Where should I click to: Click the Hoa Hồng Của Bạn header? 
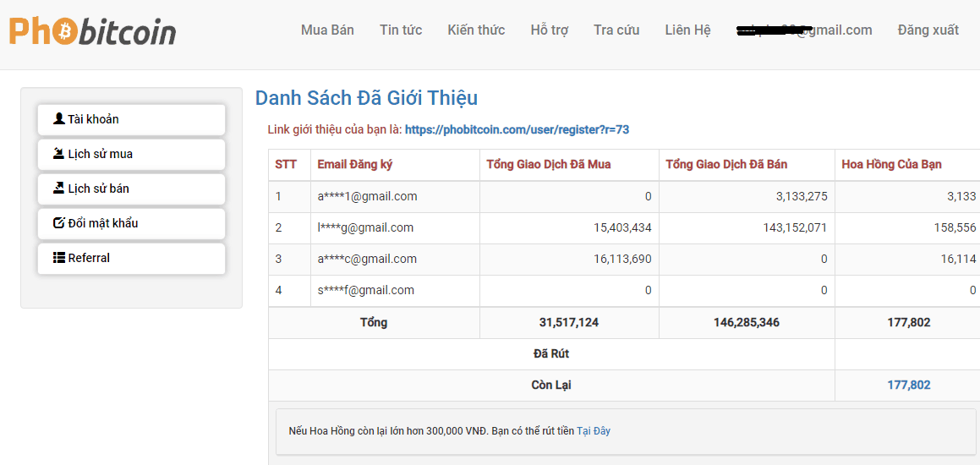(891, 165)
